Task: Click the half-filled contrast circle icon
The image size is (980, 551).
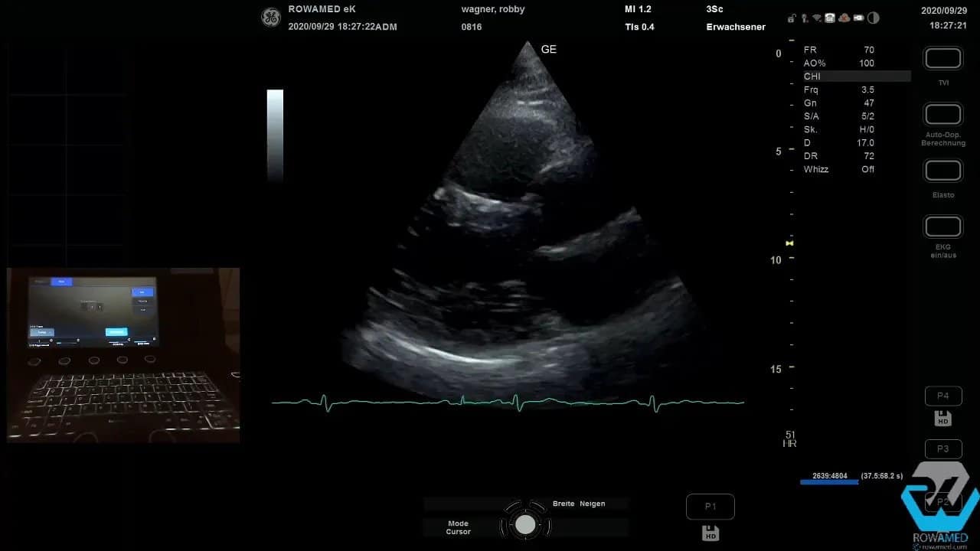Action: coord(874,18)
